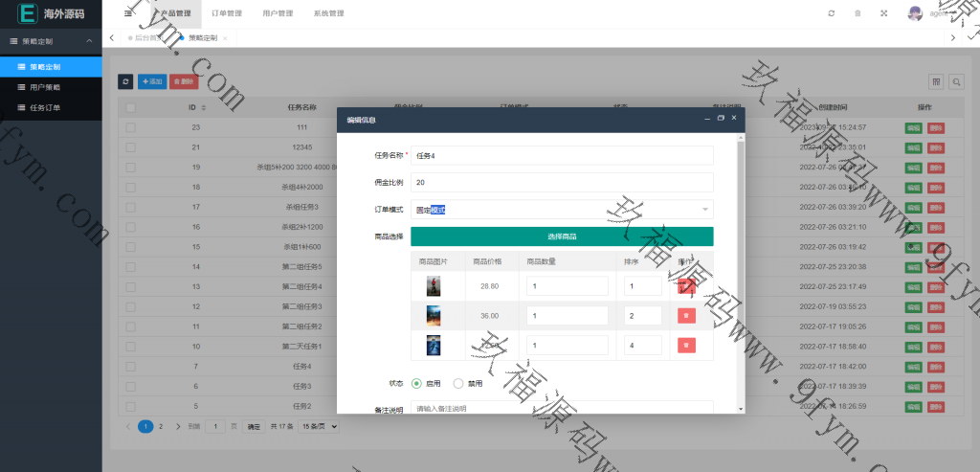The height and width of the screenshot is (472, 980).
Task: Select the 禁用 status radio button
Action: tap(457, 383)
